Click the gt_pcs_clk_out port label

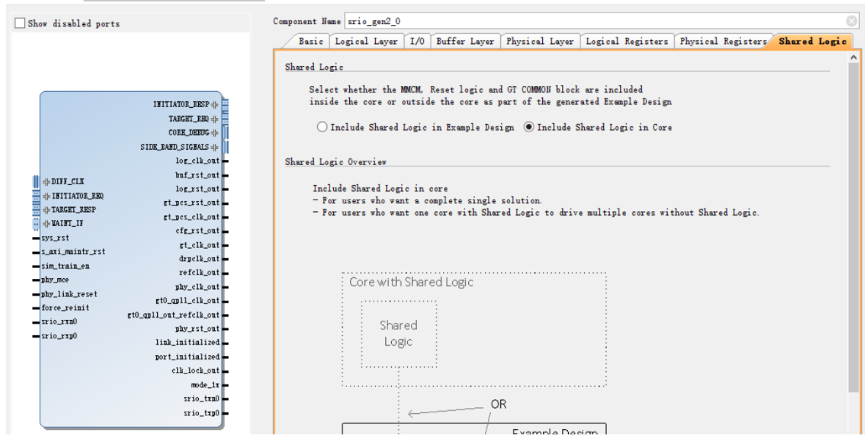coord(192,217)
